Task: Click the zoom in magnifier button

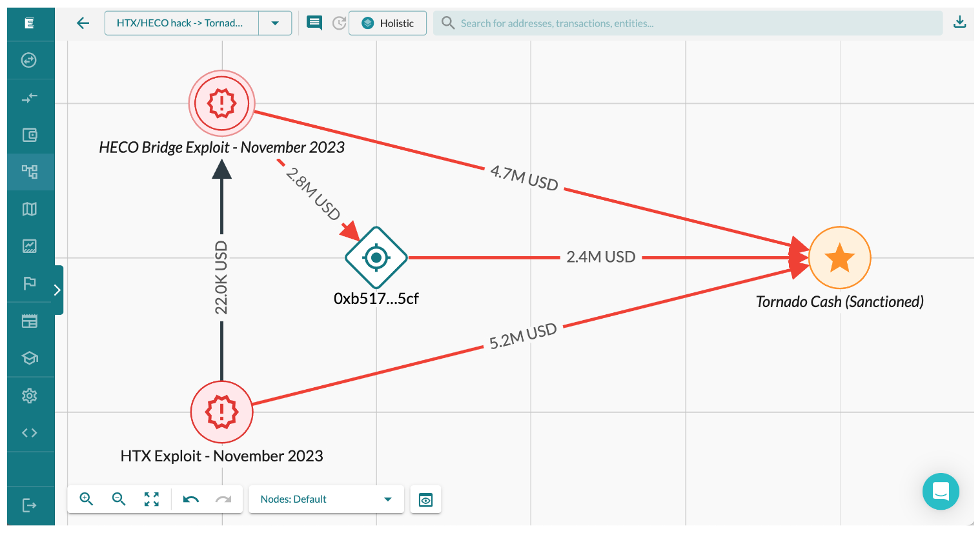Action: click(x=87, y=499)
